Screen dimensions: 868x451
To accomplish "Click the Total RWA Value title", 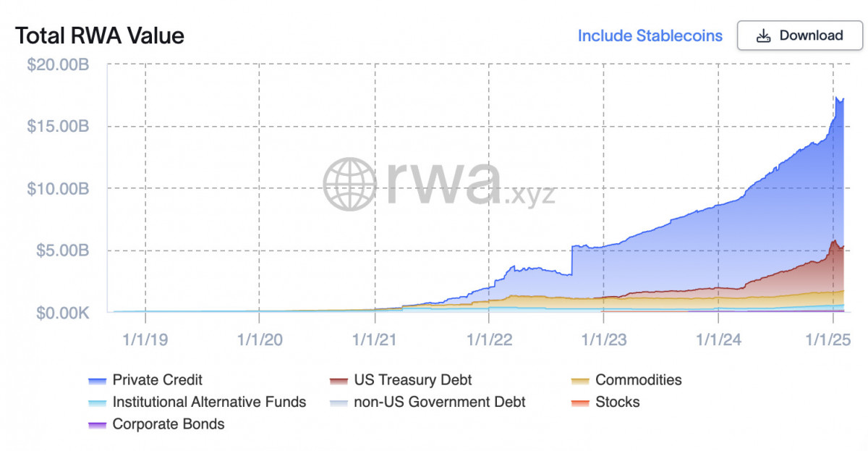I will pos(100,35).
